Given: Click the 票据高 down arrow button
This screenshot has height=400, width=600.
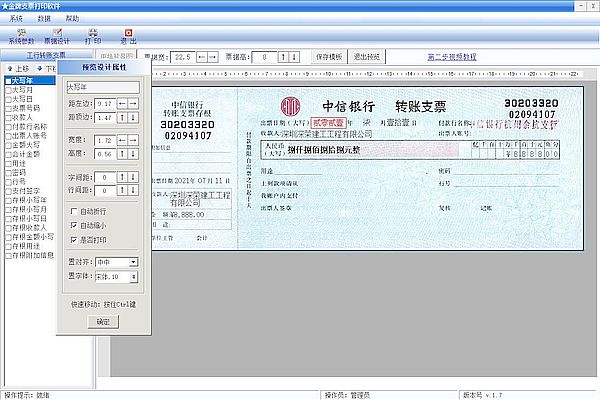Looking at the screenshot, I should point(294,57).
